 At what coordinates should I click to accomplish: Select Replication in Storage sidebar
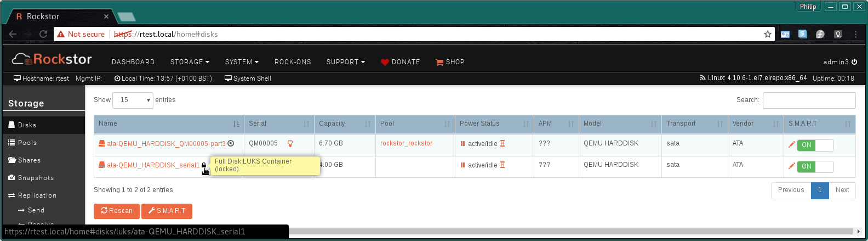tap(44, 195)
